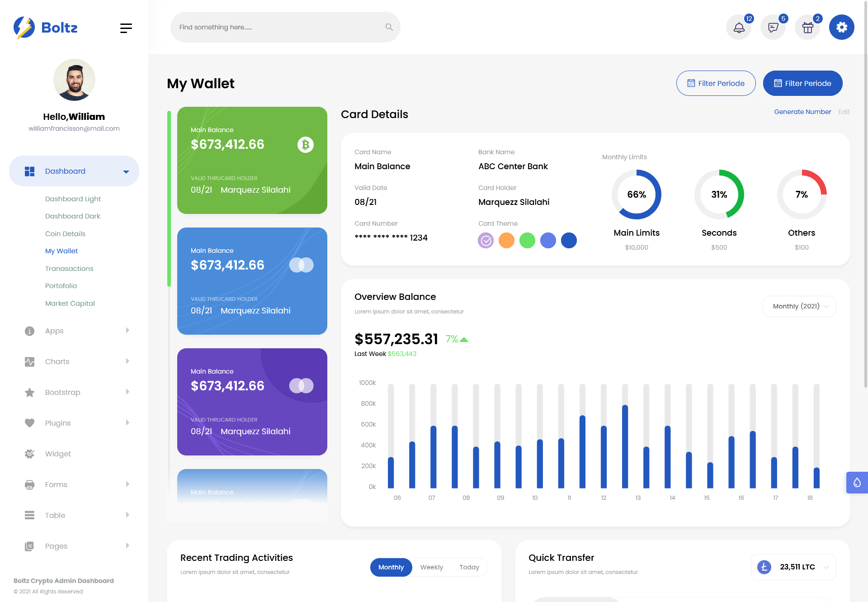
Task: Click the Plugins heart icon
Action: tap(30, 423)
